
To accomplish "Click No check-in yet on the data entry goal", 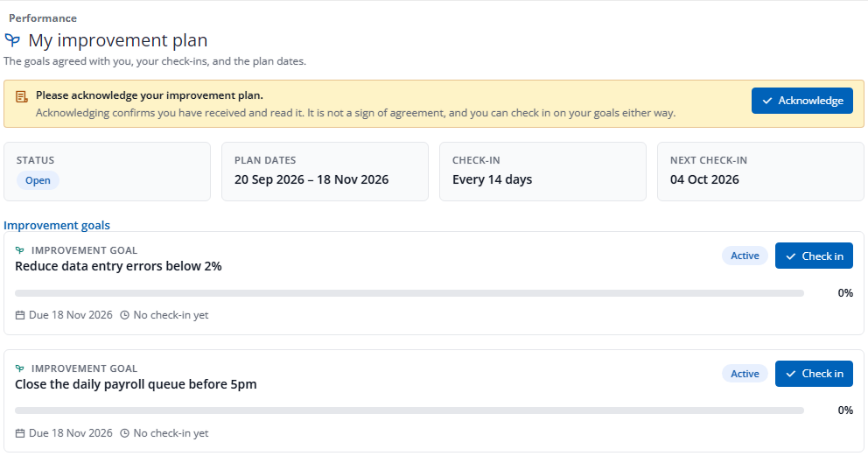I will (171, 315).
